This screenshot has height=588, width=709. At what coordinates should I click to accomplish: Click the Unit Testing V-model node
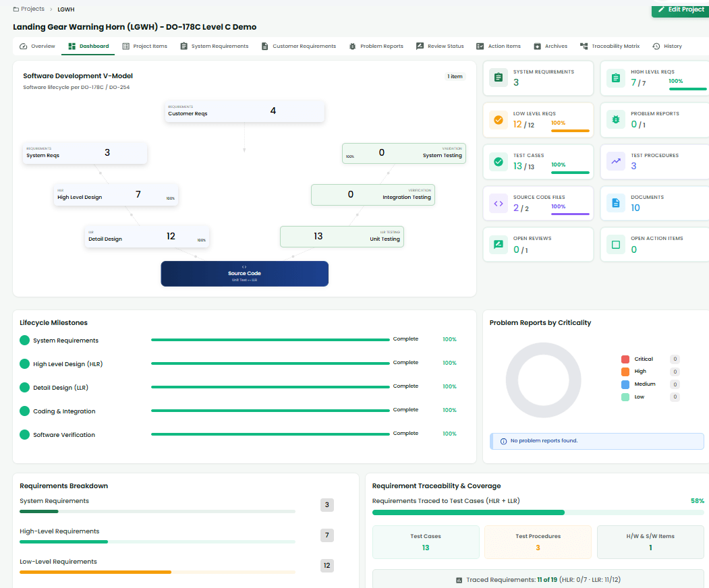[x=342, y=237]
